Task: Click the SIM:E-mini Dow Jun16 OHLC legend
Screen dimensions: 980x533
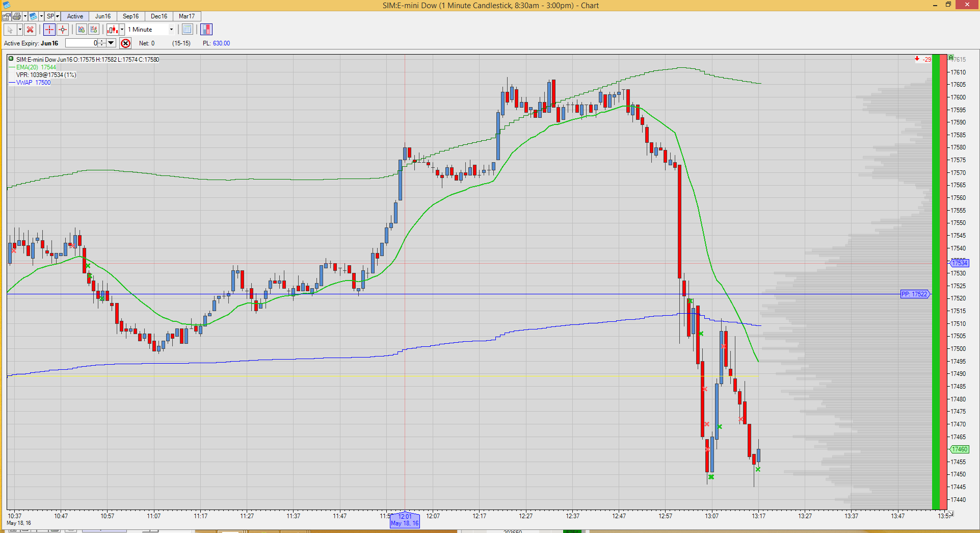Action: tap(88, 60)
